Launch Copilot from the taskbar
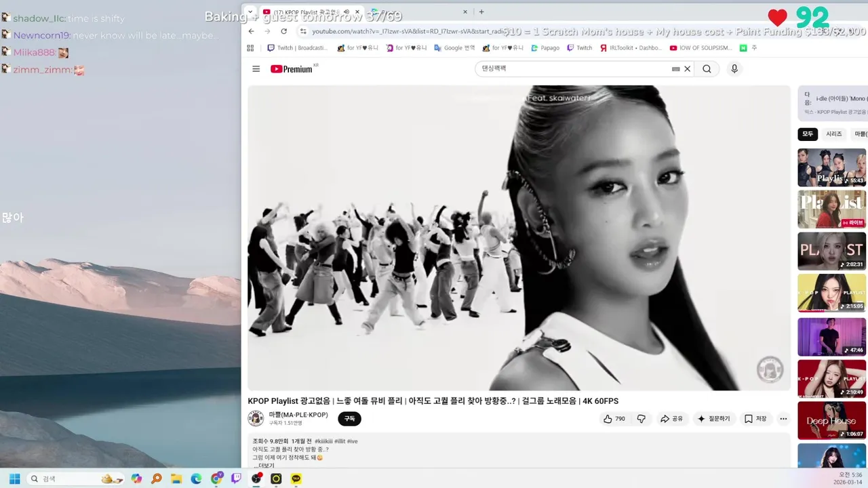Screen dimensions: 868x488 (x=136, y=479)
